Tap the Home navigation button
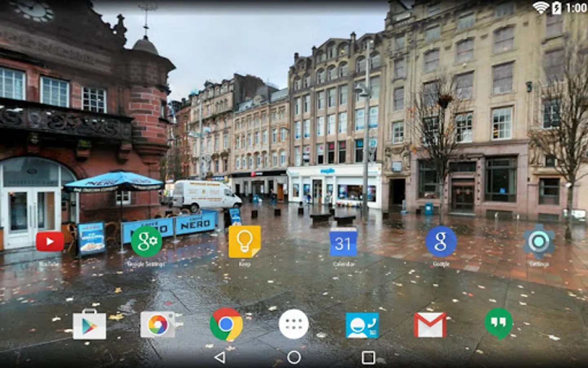 point(294,357)
